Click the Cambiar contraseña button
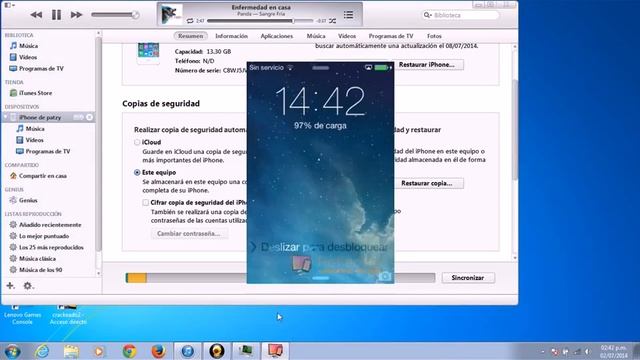Image resolution: width=640 pixels, height=360 pixels. point(189,234)
